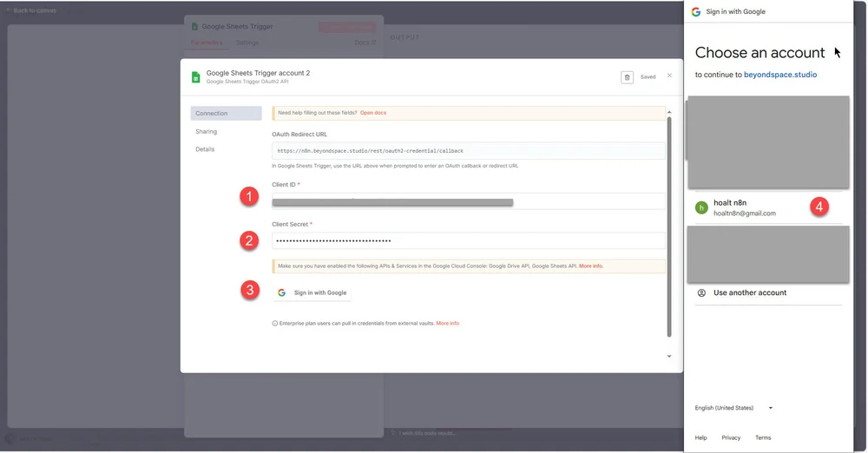Click More info link about external vaults
Screen dimensions: 868x453
(447, 324)
